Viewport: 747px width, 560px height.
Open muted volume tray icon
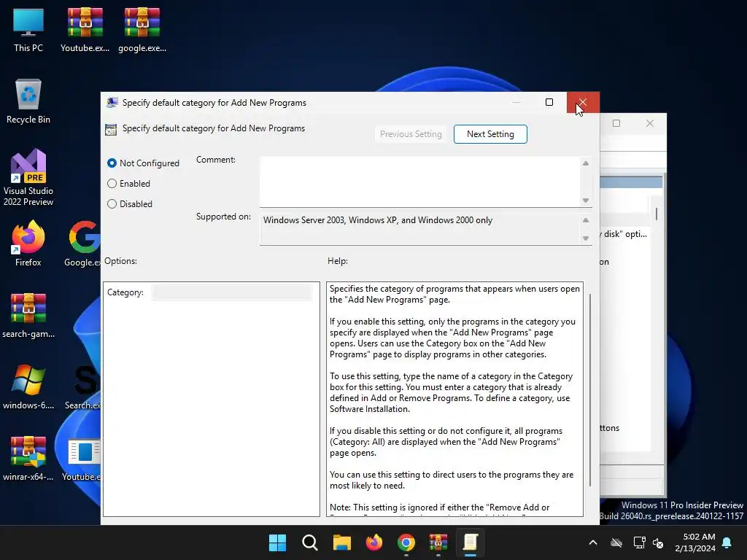(x=659, y=542)
